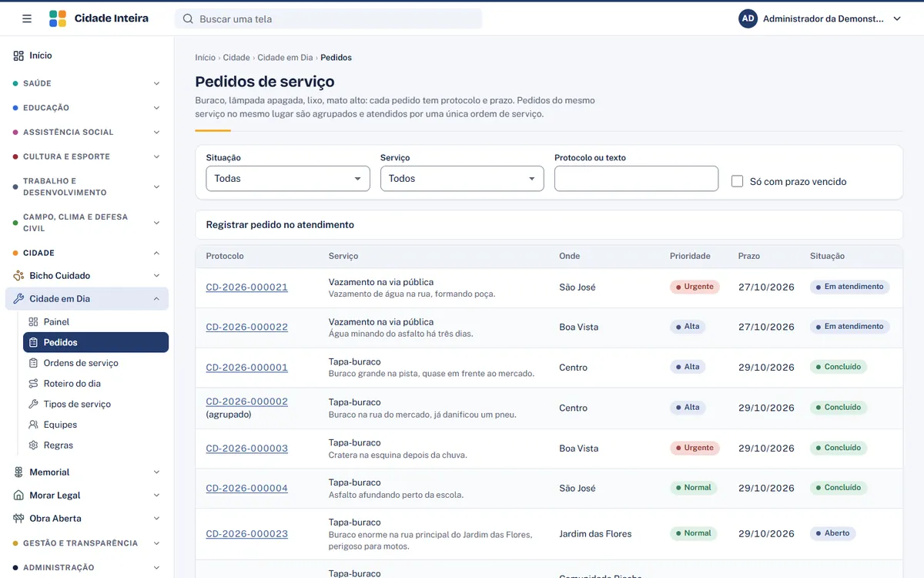
Task: Click Normal badge in CD-2026-000004 row
Action: click(x=693, y=488)
